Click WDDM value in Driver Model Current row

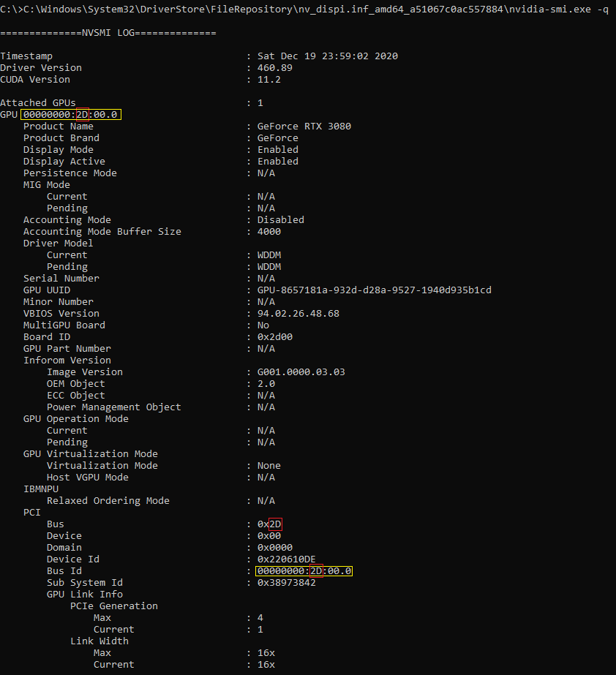point(268,254)
